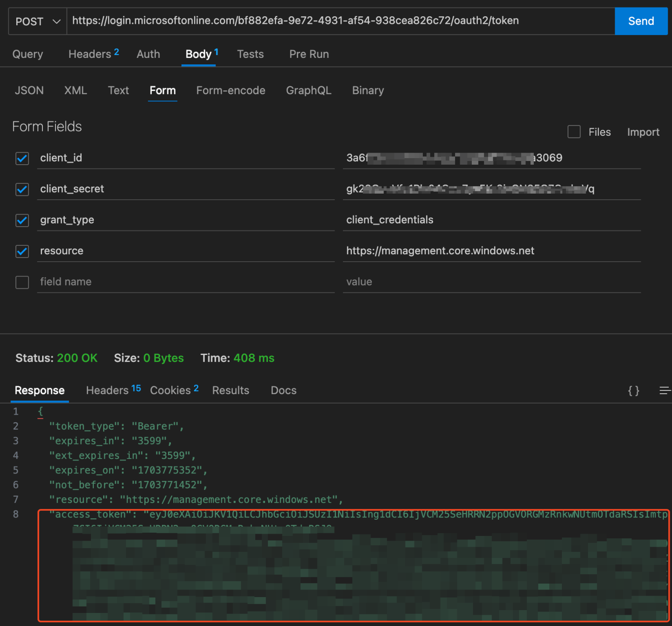Switch to JSON body format
672x626 pixels.
point(29,90)
